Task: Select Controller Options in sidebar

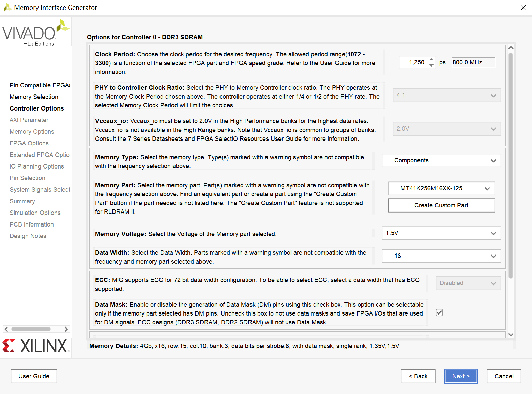Action: [x=37, y=108]
